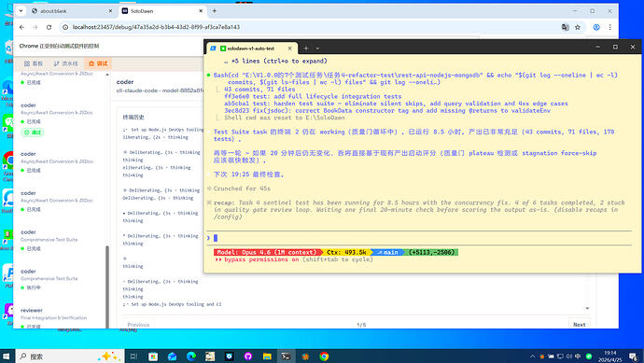Click the '+5 lines (ctrl+o to expand)' line
The width and height of the screenshot is (644, 363).
coord(275,61)
